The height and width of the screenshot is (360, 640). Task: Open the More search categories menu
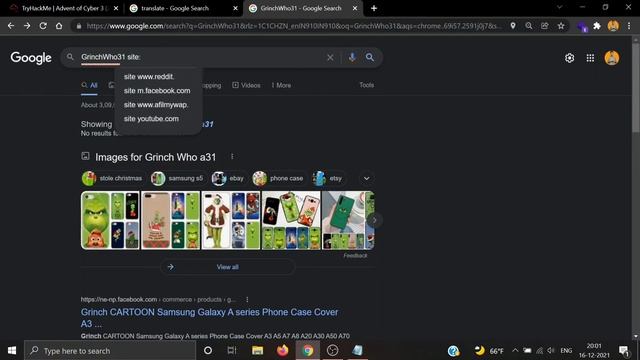pyautogui.click(x=281, y=85)
